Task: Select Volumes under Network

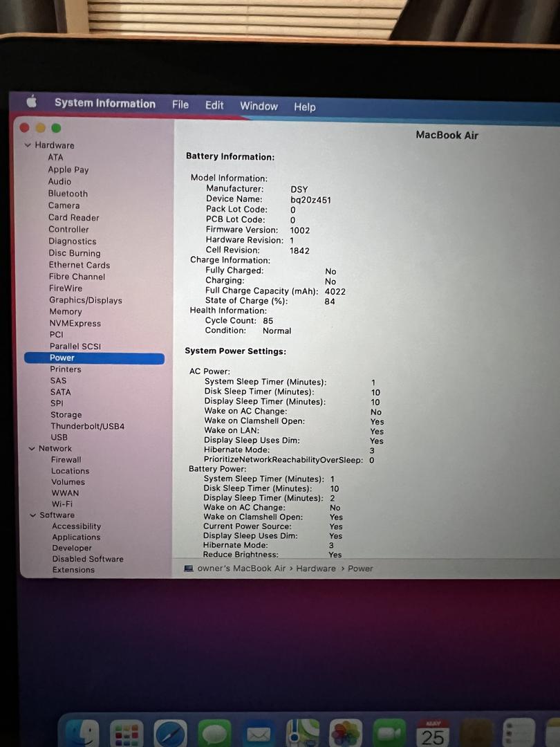Action: point(68,481)
